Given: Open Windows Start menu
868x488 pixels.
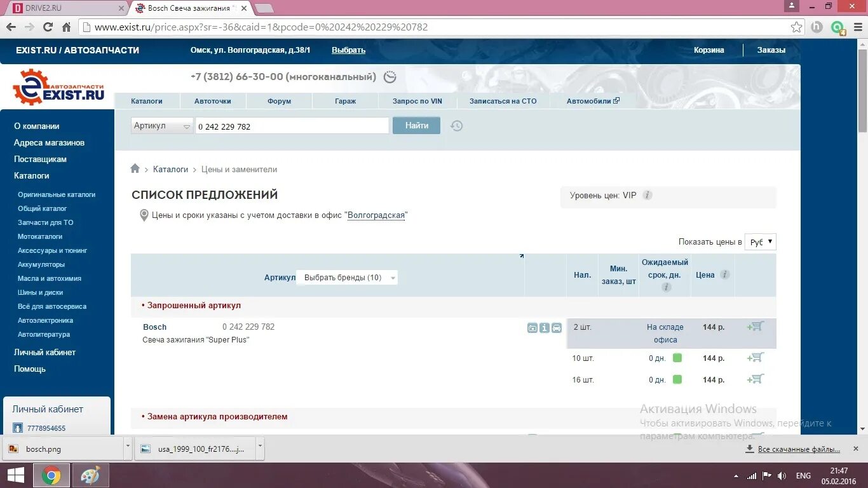Looking at the screenshot, I should click(16, 475).
